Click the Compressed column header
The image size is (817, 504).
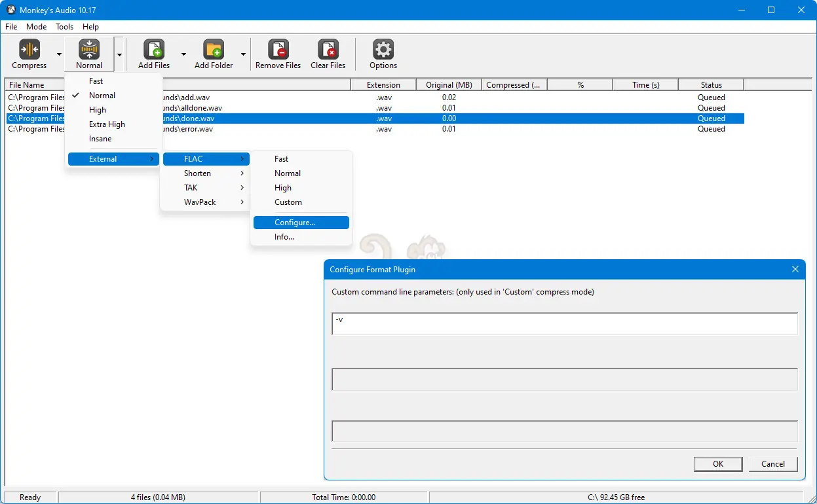pos(514,84)
